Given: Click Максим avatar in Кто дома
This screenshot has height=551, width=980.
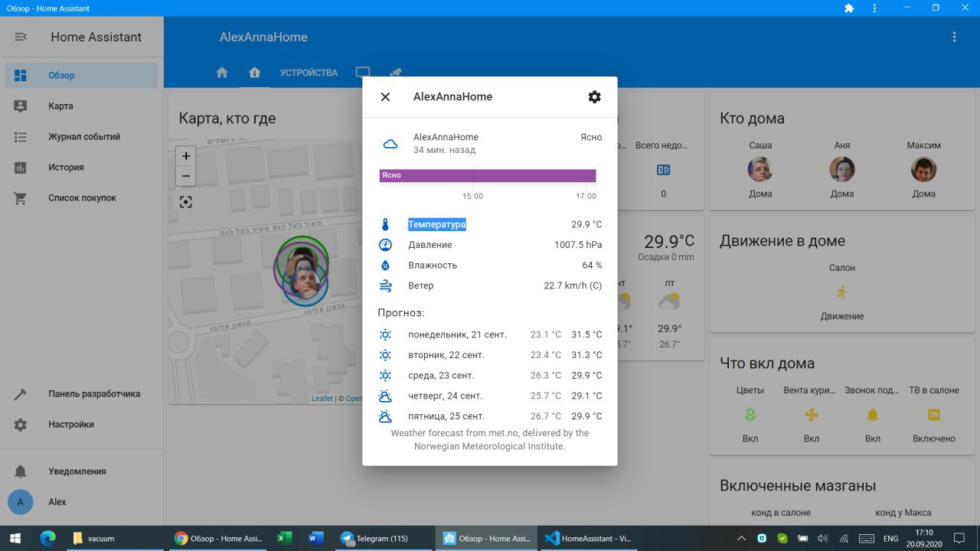Looking at the screenshot, I should click(x=924, y=170).
